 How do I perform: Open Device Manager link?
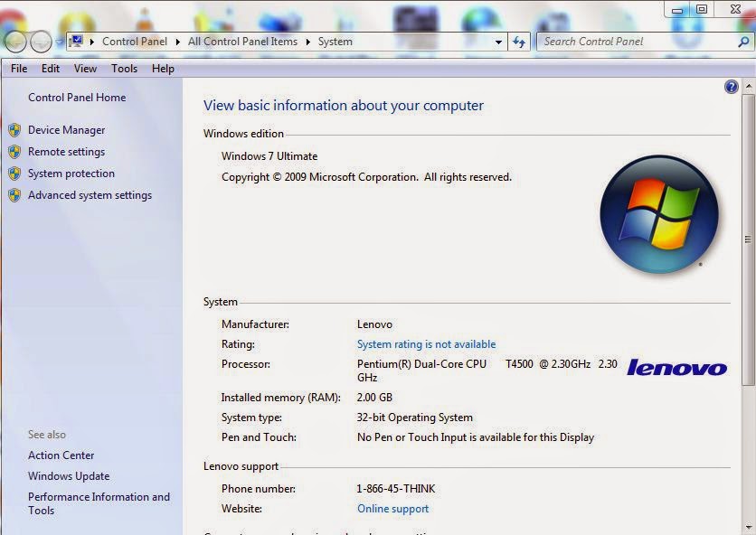point(67,129)
